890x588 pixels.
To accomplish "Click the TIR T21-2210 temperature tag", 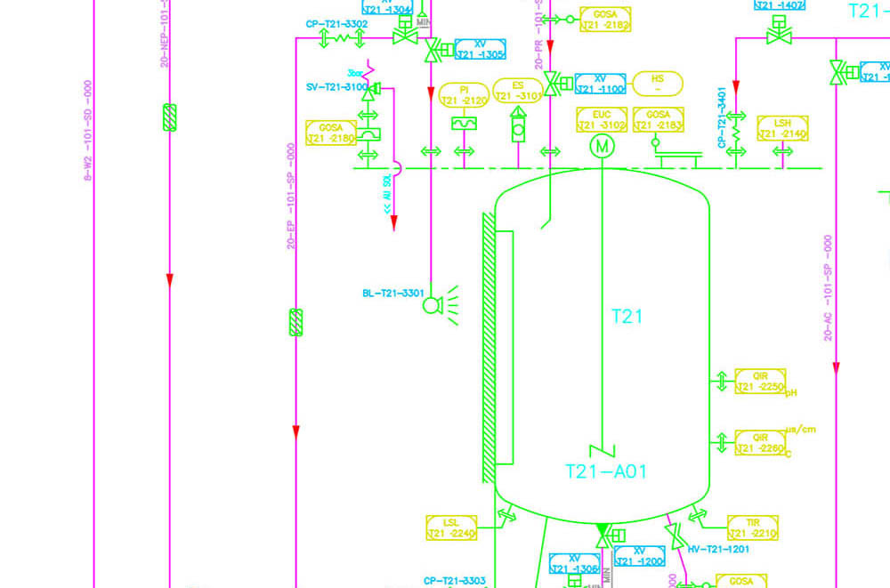I will coord(753,528).
